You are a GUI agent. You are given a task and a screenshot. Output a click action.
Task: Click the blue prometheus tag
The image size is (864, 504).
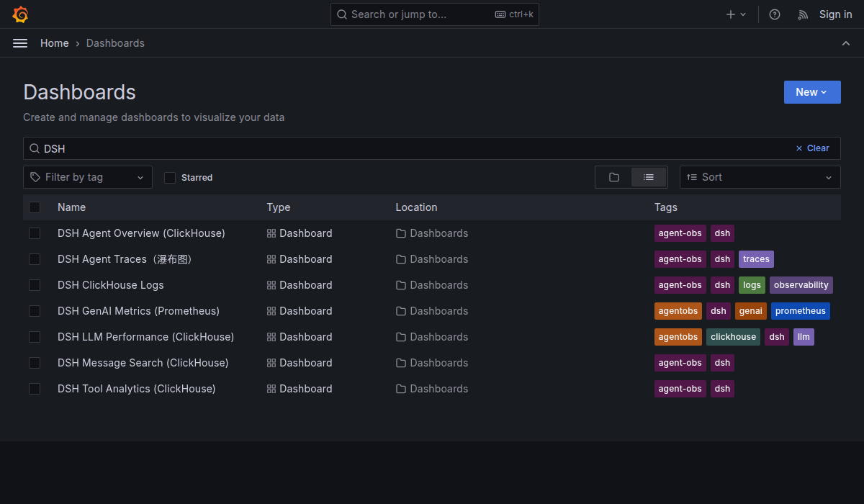[801, 311]
